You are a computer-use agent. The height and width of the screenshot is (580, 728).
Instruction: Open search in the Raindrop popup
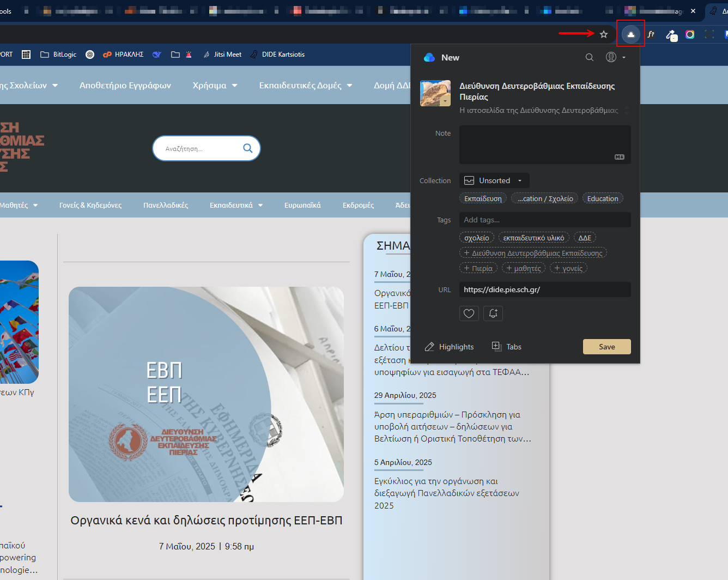pos(589,57)
